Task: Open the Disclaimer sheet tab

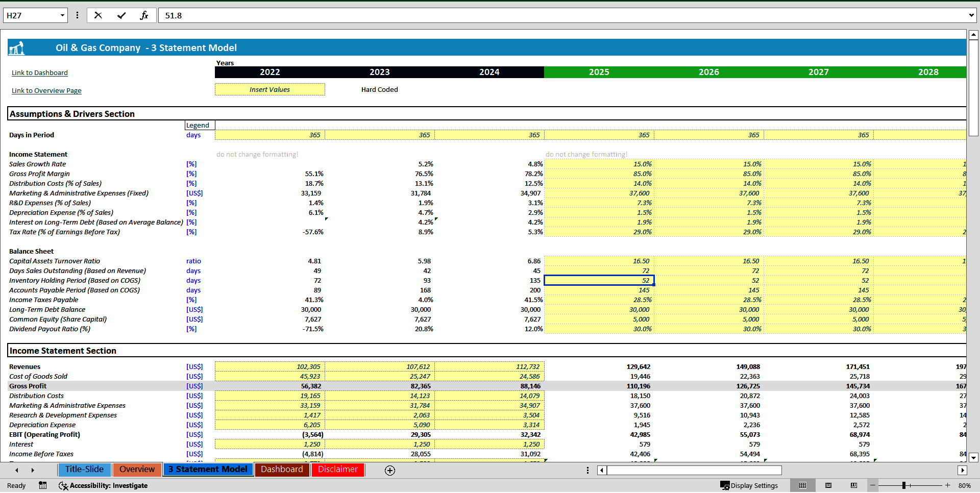Action: [x=338, y=470]
